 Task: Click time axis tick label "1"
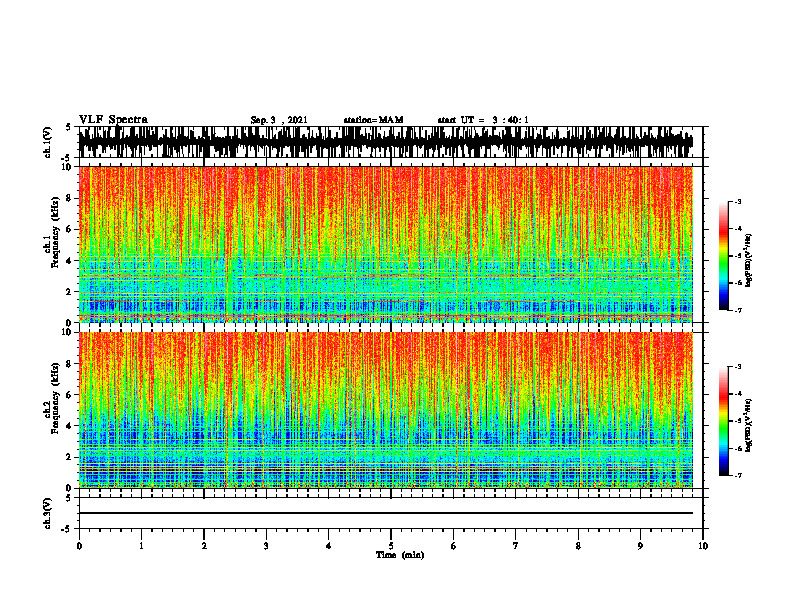click(x=141, y=546)
